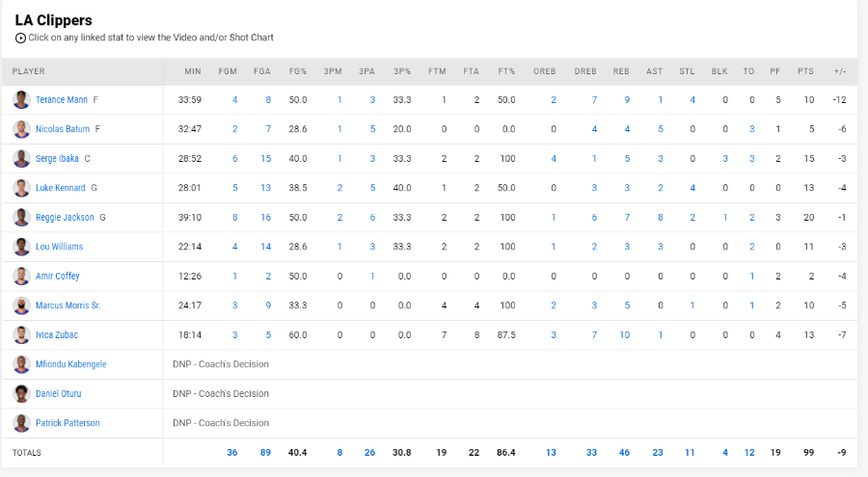Click Ivica Zubac's player headshot

tap(21, 334)
